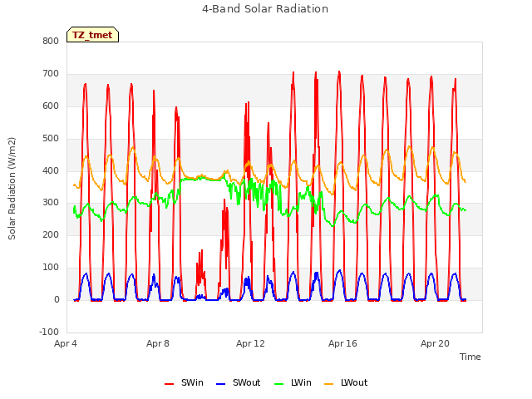The height and width of the screenshot is (399, 532).
Task: Click the Apr 12 x-axis label
Action: [250, 343]
